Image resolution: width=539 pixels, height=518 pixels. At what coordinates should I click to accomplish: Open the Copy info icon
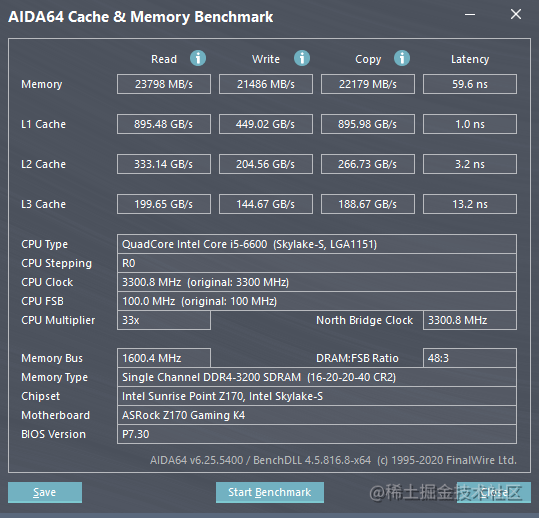coord(402,58)
